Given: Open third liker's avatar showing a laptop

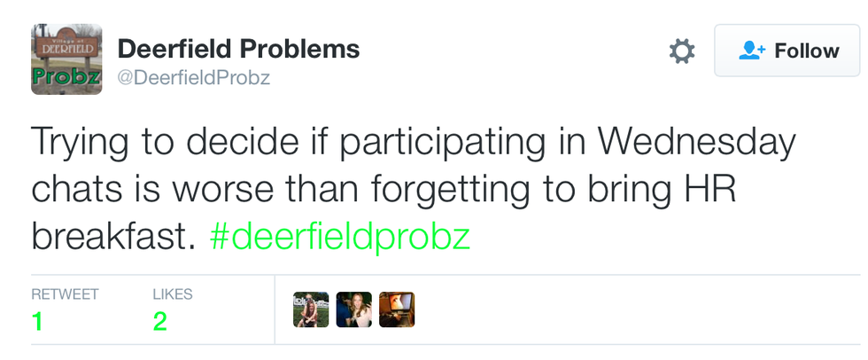Looking at the screenshot, I should [397, 309].
